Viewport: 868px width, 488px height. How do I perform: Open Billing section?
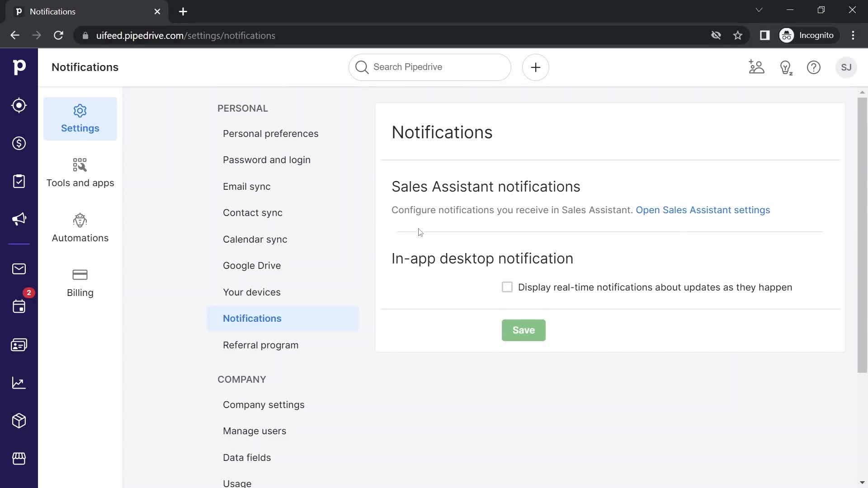[80, 283]
